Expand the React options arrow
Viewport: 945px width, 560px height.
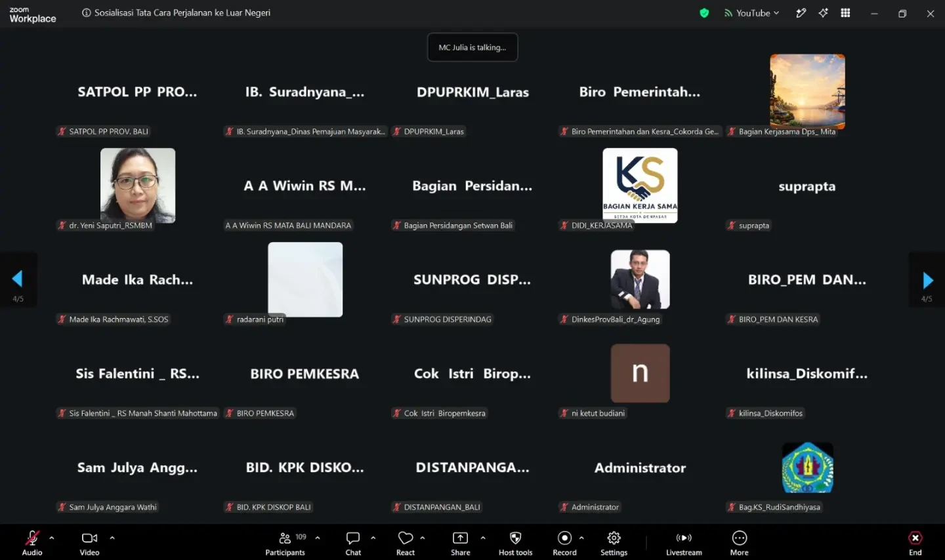(x=423, y=538)
